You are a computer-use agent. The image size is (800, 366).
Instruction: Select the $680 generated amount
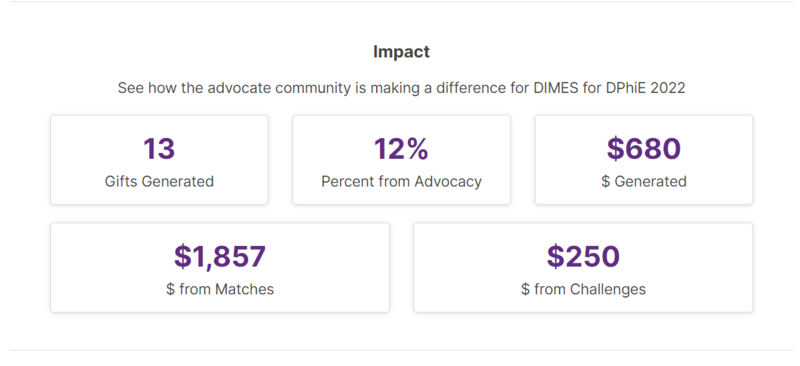(644, 149)
